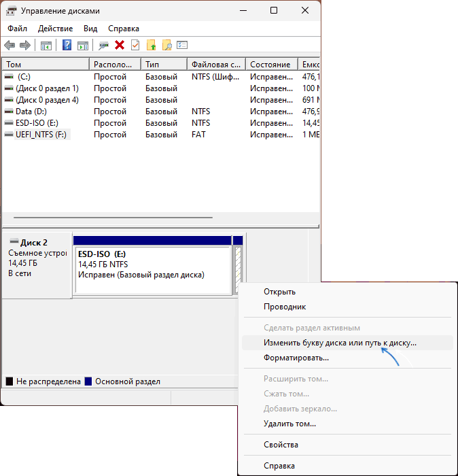Select the Data (D:) volume label

click(x=31, y=112)
